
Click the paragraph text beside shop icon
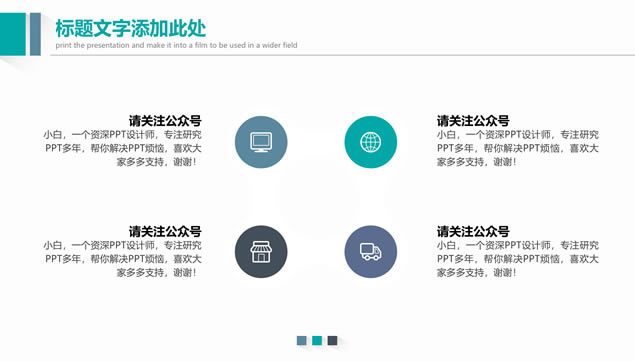click(x=122, y=259)
